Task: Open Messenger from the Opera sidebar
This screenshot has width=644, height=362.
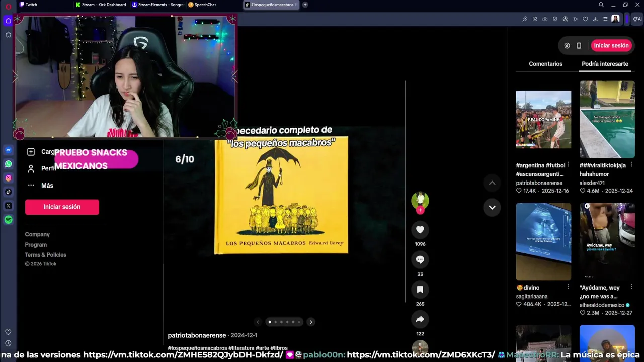Action: [8, 150]
